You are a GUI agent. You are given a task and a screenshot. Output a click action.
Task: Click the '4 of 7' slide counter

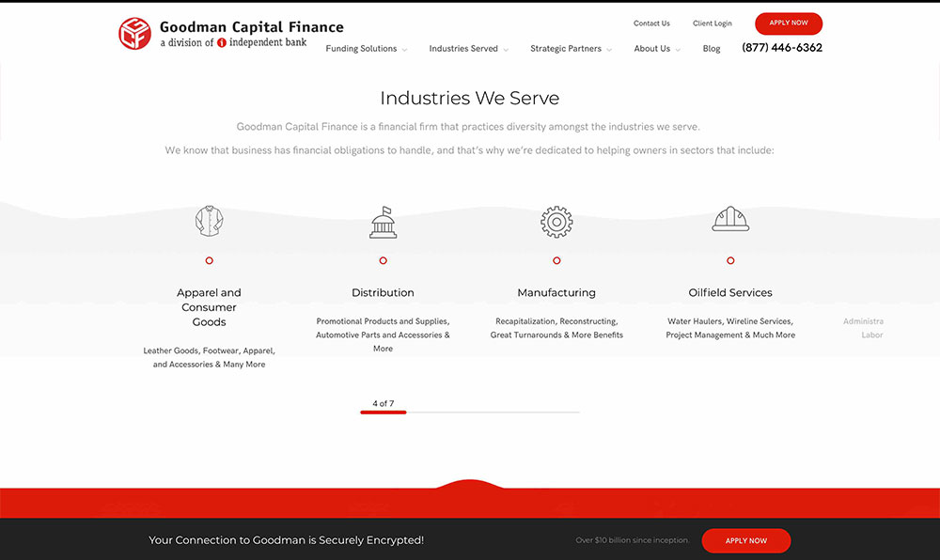pyautogui.click(x=384, y=404)
